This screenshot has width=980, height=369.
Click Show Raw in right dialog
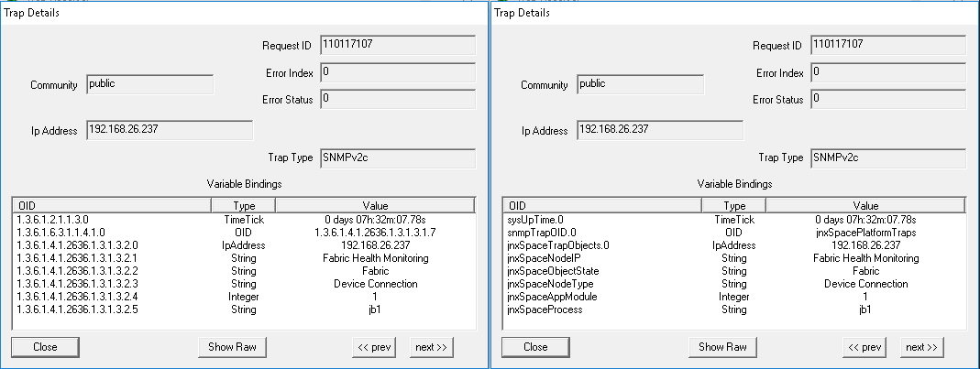722,347
